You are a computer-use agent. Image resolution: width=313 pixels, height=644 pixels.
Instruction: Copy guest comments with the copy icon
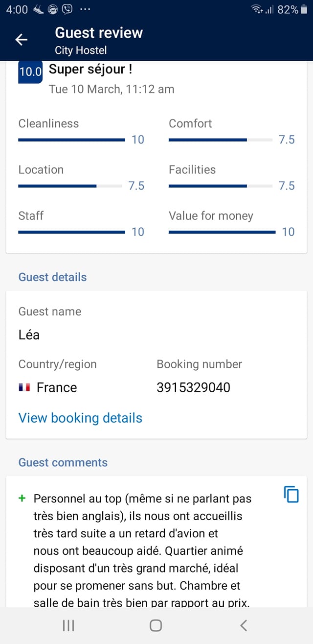click(x=291, y=494)
